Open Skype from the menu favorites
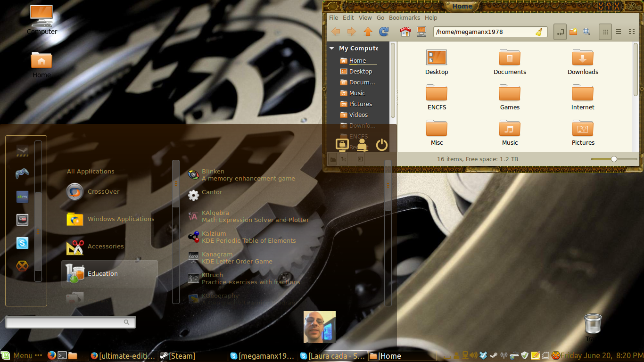 click(x=22, y=243)
